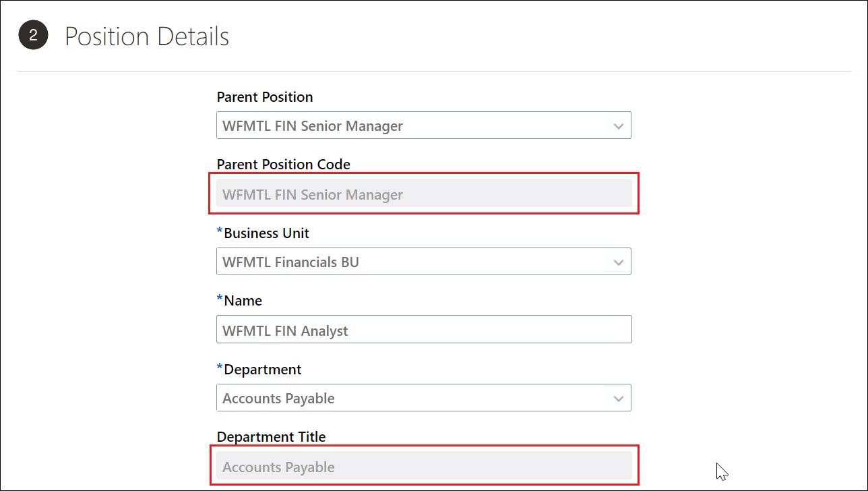The image size is (868, 491).
Task: Click the Department label
Action: [x=263, y=370]
